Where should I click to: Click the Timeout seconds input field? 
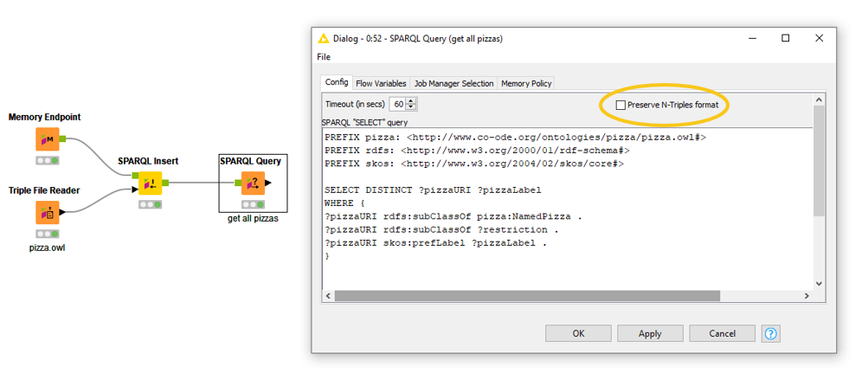pyautogui.click(x=397, y=104)
